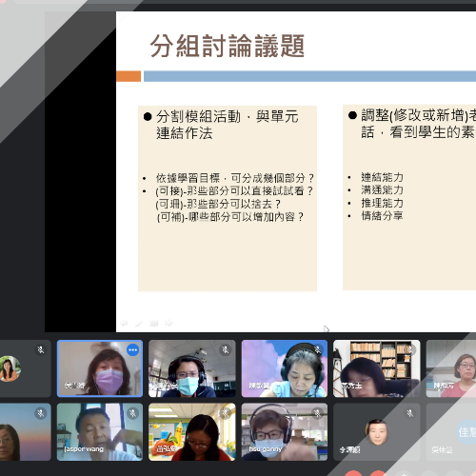Screen dimensions: 476x476
Task: Click the muted mic icon on the round-avatar woman's tile
Action: coord(41,349)
